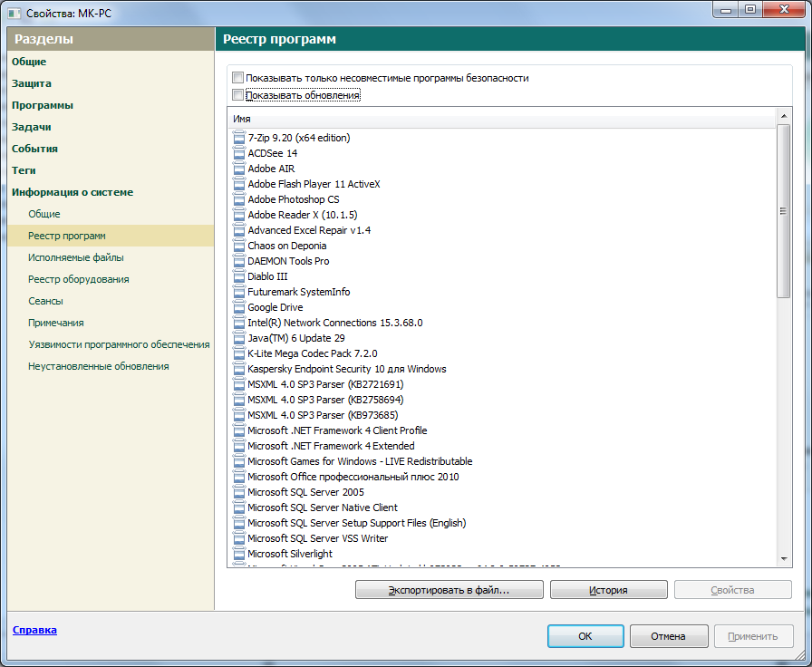Click the Отмена button
Image resolution: width=812 pixels, height=667 pixels.
coord(669,636)
